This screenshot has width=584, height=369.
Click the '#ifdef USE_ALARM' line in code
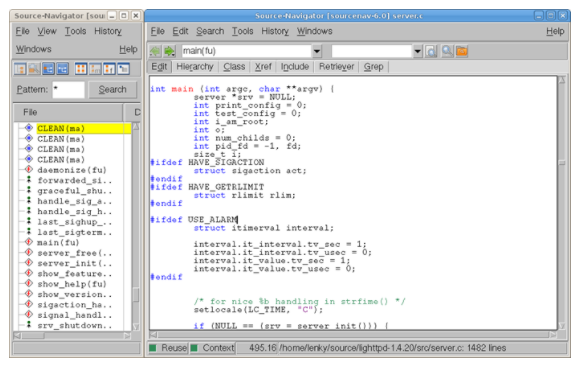[194, 219]
